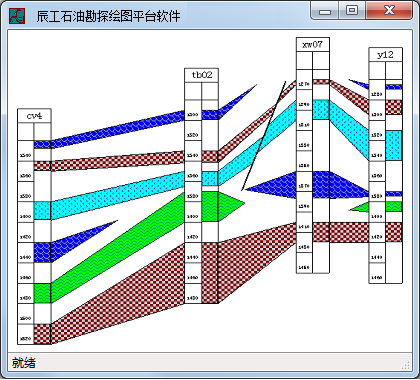Image resolution: width=420 pixels, height=380 pixels.
Task: Select the green layer segment in cv4 column
Action: pyautogui.click(x=42, y=293)
